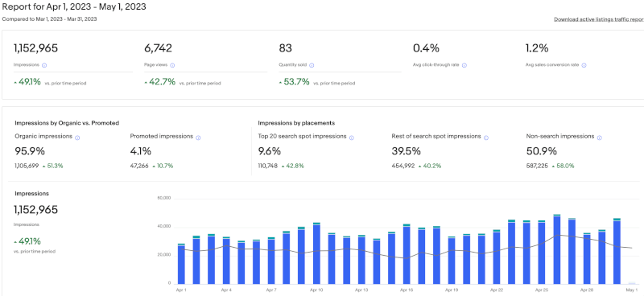Show info tooltip for Quantity sold
This screenshot has height=296, width=644.
(312, 65)
